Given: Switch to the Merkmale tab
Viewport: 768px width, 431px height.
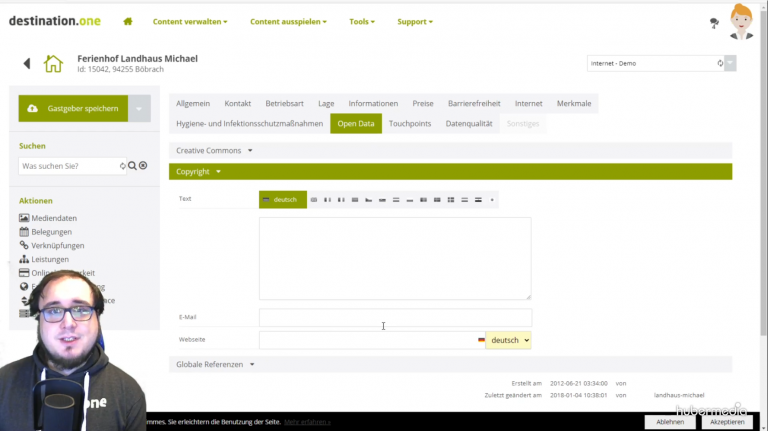Looking at the screenshot, I should (574, 103).
